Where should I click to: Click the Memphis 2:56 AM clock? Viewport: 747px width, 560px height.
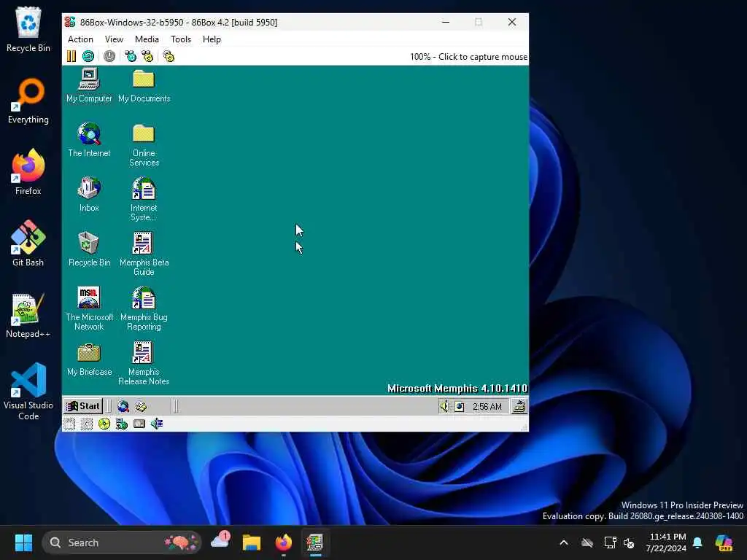(487, 407)
